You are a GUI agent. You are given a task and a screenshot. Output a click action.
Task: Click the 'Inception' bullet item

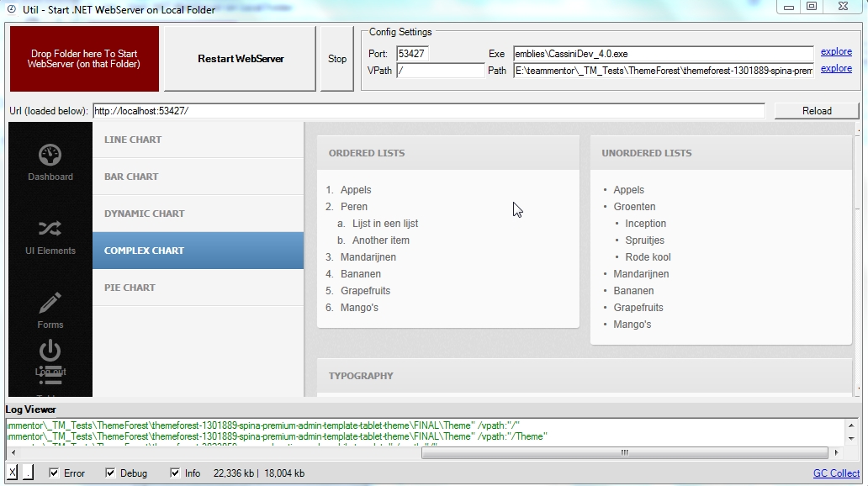point(645,224)
